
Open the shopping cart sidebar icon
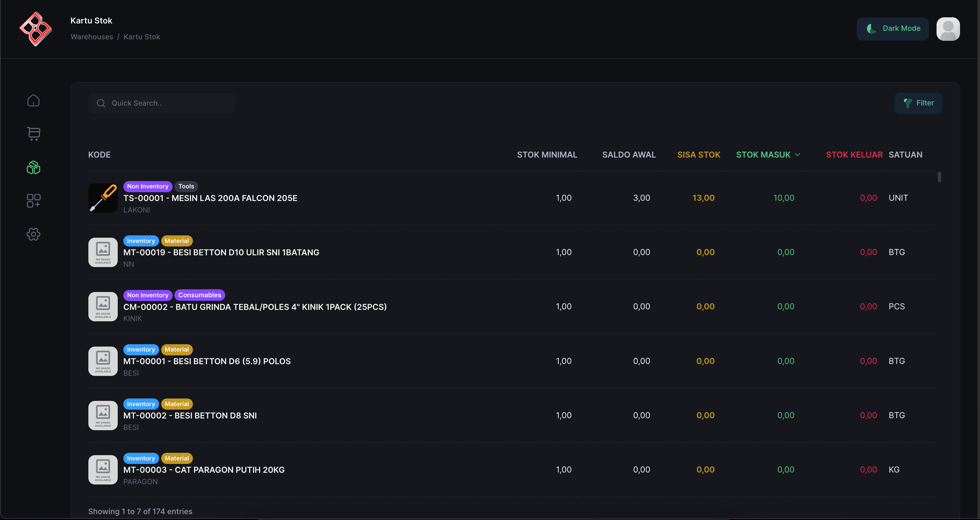(33, 134)
